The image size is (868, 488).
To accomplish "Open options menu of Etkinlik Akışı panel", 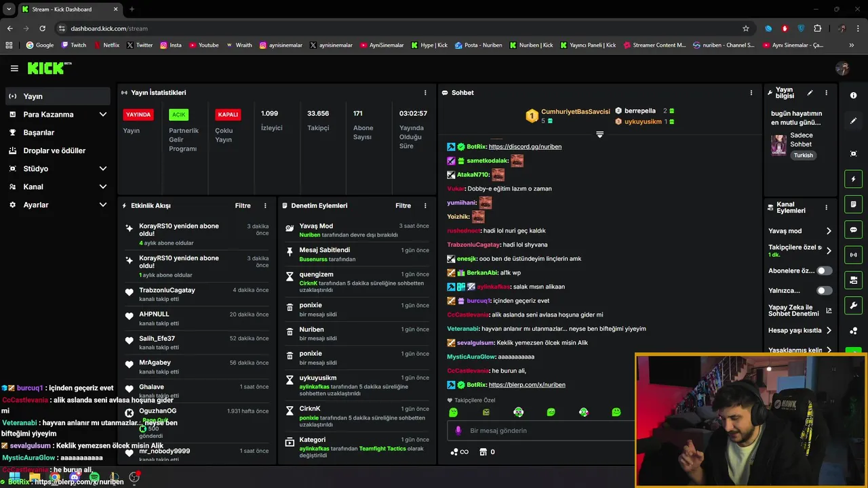I will 265,205.
